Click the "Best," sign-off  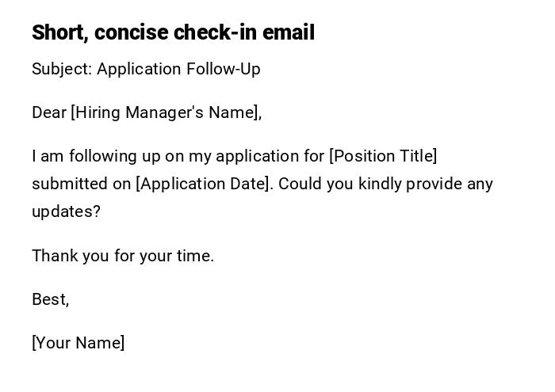pyautogui.click(x=50, y=299)
